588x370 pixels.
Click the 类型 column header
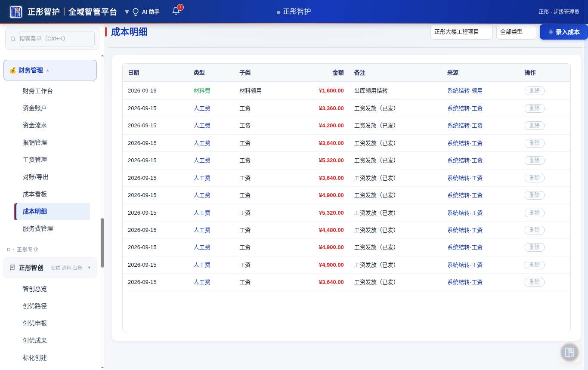(199, 73)
